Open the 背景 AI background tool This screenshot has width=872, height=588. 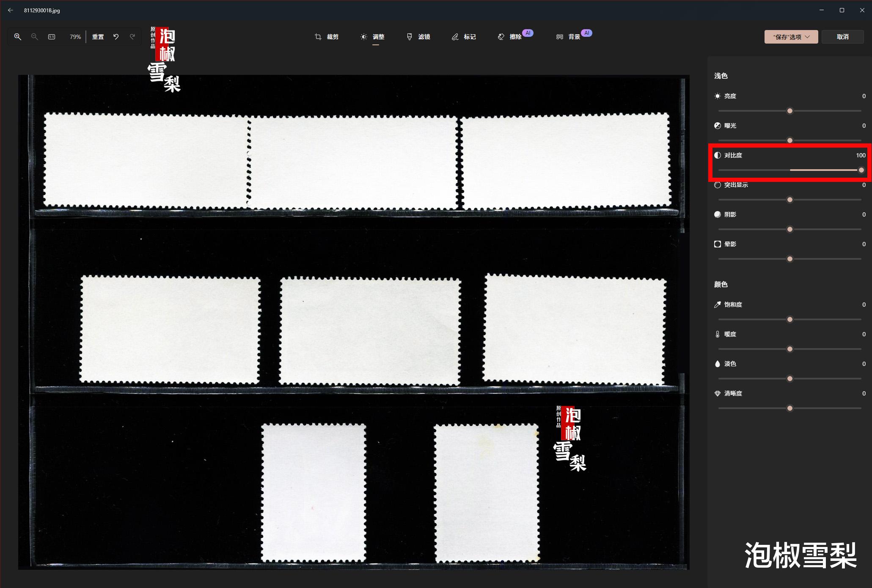point(568,37)
